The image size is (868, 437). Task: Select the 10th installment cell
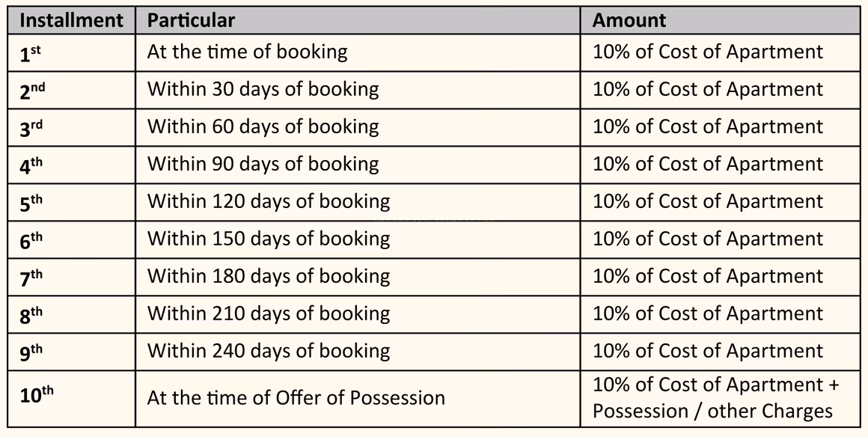click(x=71, y=399)
